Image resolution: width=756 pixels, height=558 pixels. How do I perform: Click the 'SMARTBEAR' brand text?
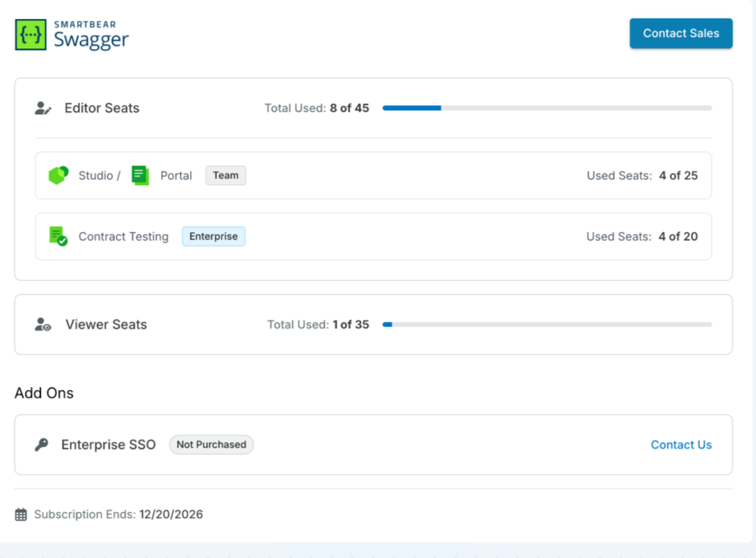(x=85, y=25)
